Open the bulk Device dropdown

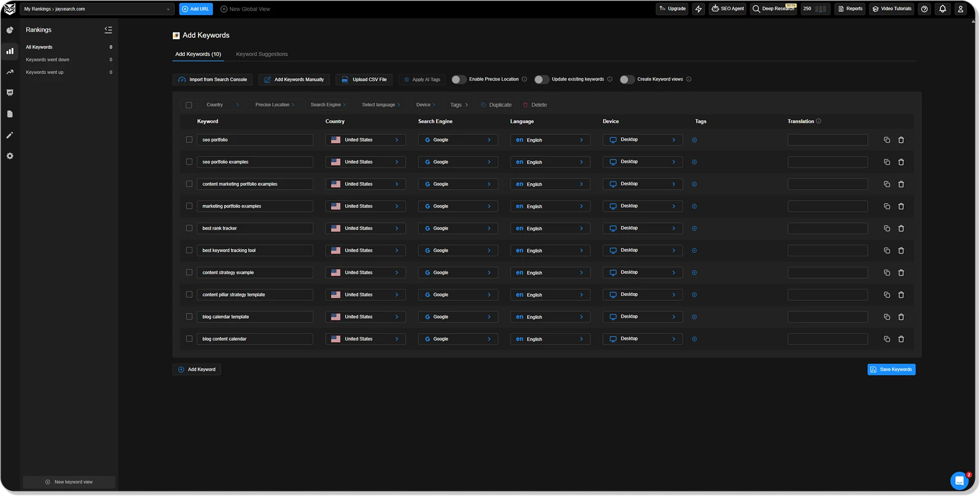coord(425,105)
